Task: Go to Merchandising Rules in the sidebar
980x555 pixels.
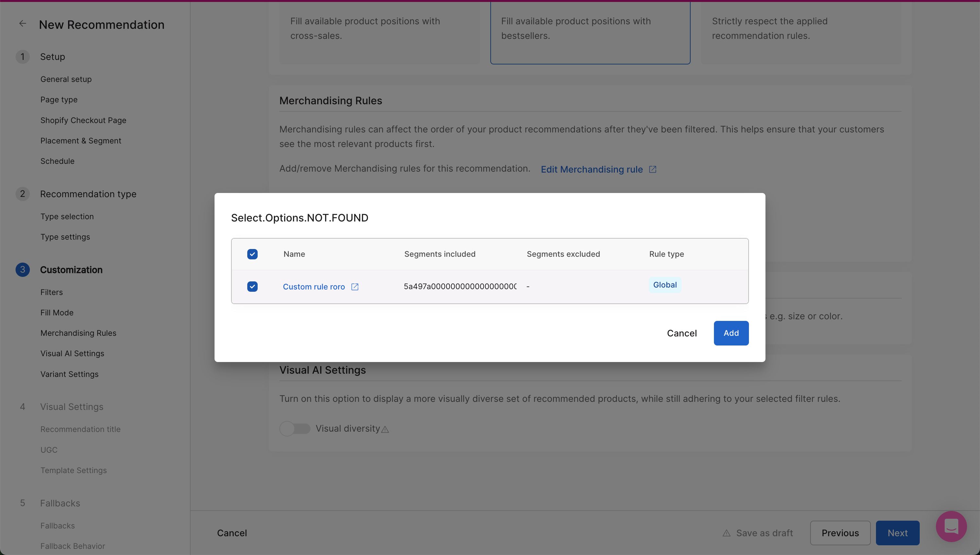Action: click(78, 333)
